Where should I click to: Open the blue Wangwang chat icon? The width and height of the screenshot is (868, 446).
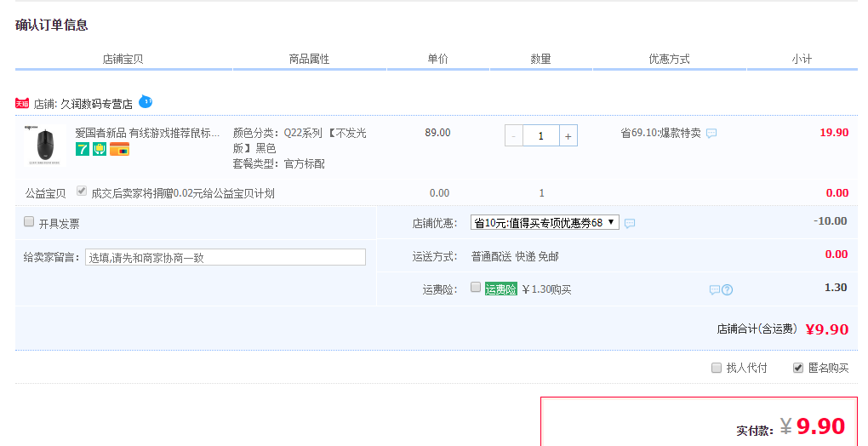(x=145, y=102)
